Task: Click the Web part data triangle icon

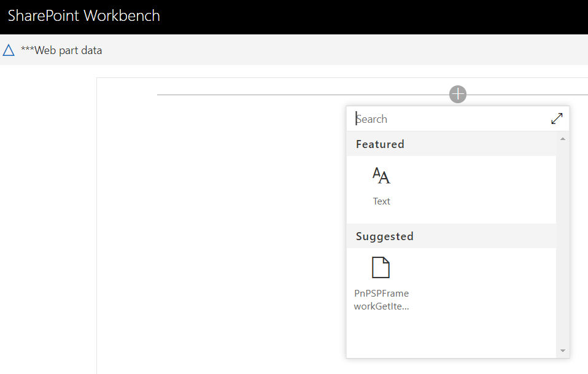Action: coord(9,50)
